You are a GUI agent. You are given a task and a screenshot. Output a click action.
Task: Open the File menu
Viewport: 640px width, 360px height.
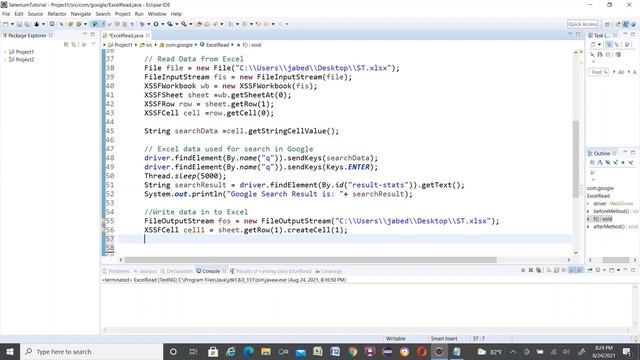pos(6,14)
